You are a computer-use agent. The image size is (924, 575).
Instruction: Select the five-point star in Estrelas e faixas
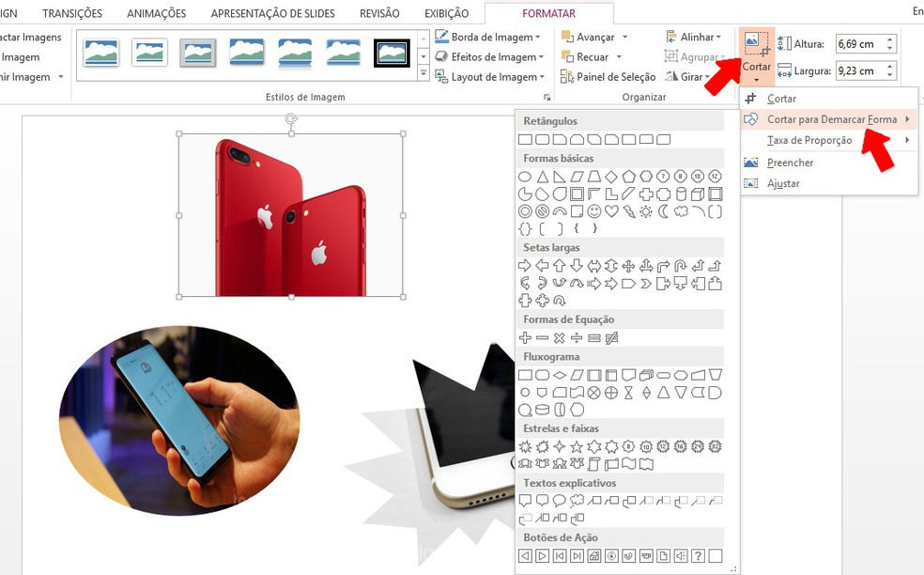[x=577, y=446]
